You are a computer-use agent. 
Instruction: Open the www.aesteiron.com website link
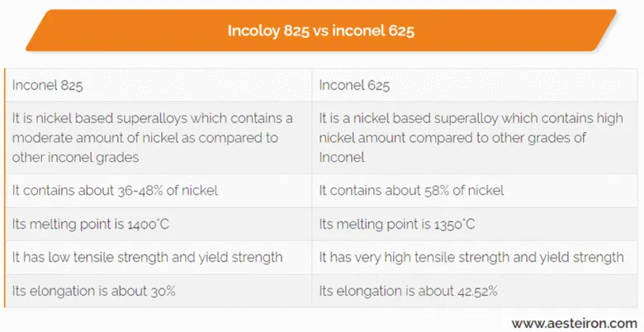click(574, 323)
